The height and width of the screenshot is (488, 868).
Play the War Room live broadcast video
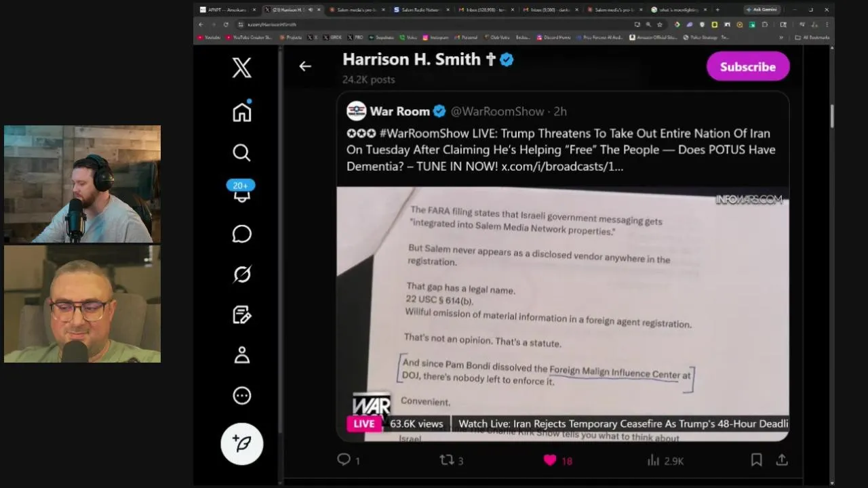(563, 314)
